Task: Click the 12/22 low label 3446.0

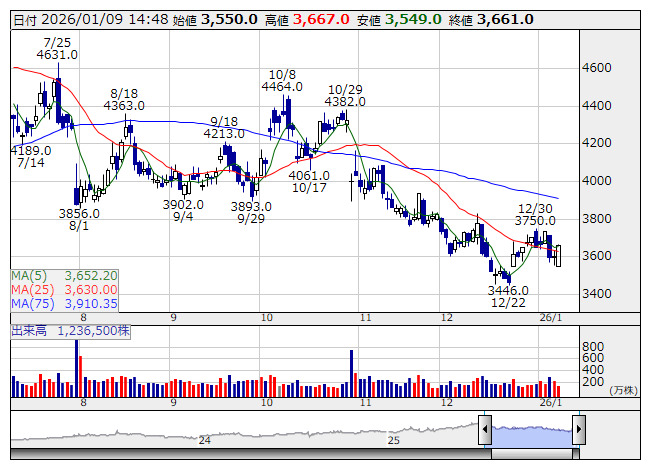Action: (x=508, y=290)
